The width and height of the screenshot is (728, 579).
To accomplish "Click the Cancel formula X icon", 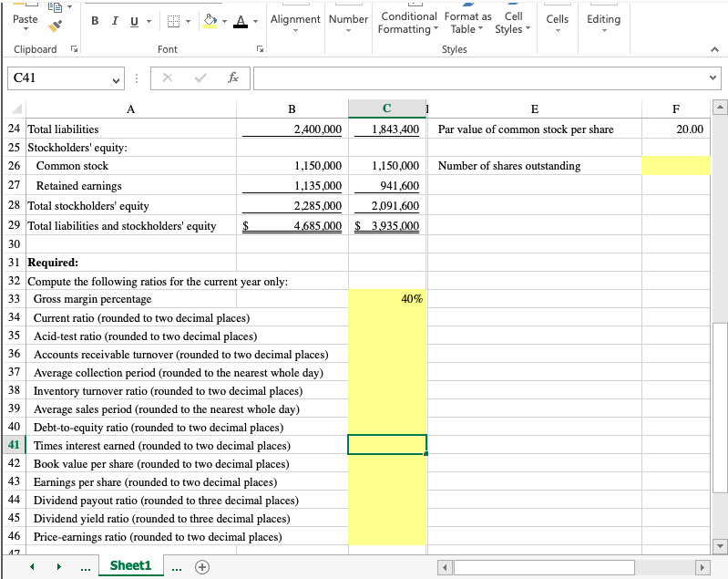I will [x=168, y=78].
